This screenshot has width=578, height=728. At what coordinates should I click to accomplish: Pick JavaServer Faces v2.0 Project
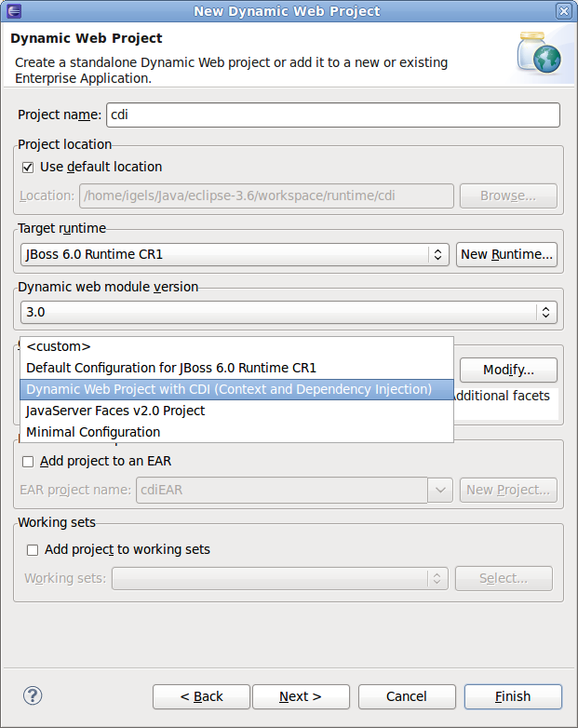pyautogui.click(x=236, y=411)
